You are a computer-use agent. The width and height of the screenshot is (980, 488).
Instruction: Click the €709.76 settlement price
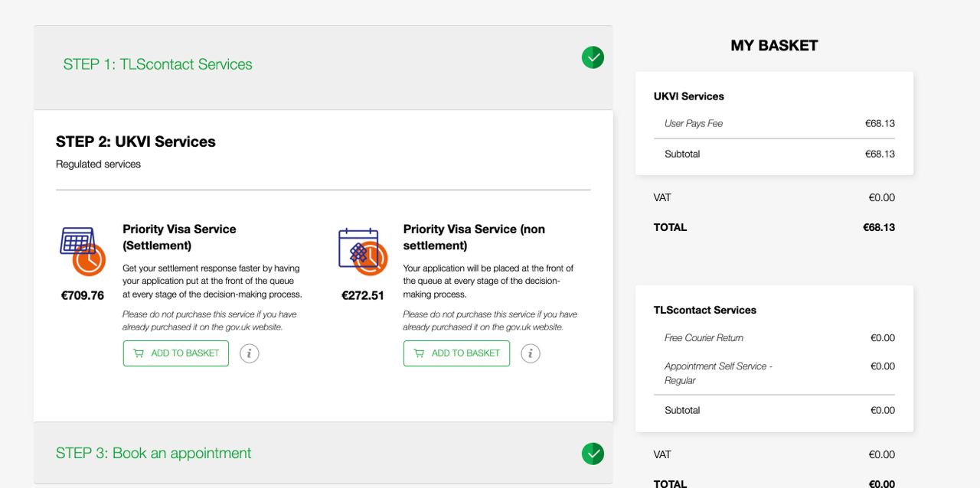tap(83, 295)
